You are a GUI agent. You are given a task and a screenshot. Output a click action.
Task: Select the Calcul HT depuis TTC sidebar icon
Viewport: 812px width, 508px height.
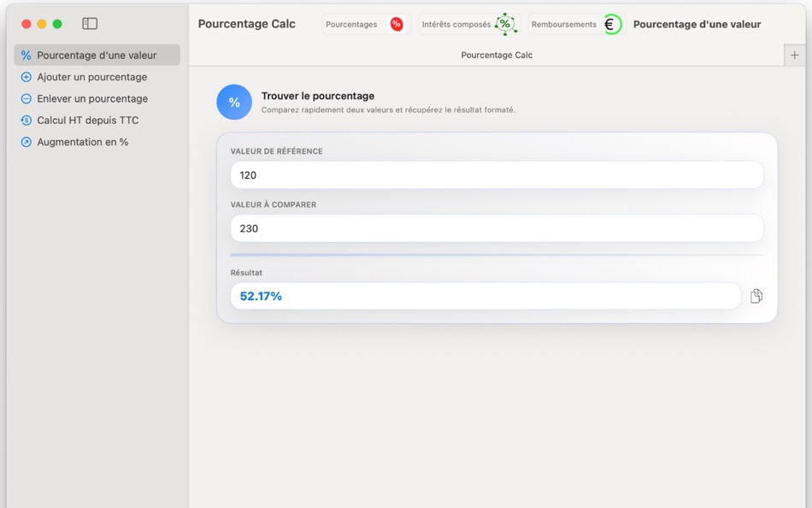click(26, 120)
